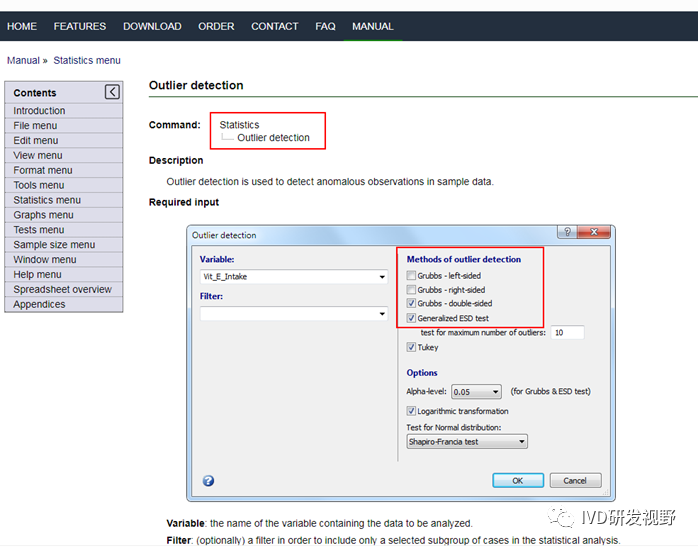Image resolution: width=698 pixels, height=548 pixels.
Task: Go to the FEATURES page
Action: [x=80, y=26]
